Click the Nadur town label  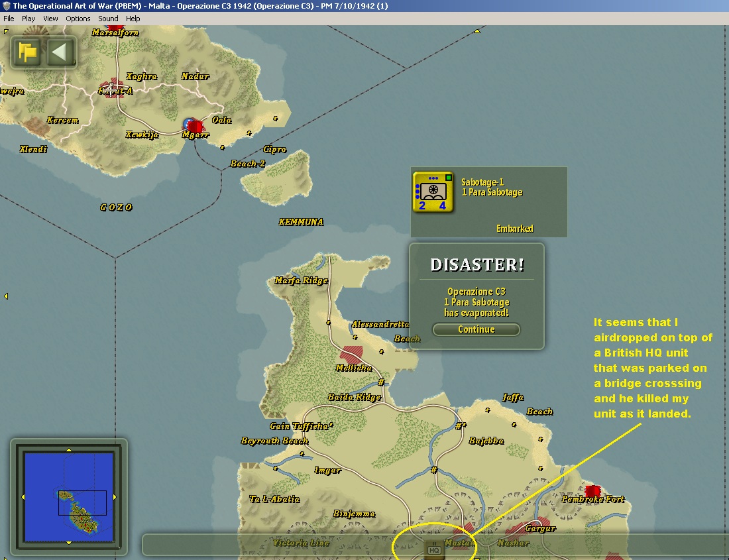point(196,76)
